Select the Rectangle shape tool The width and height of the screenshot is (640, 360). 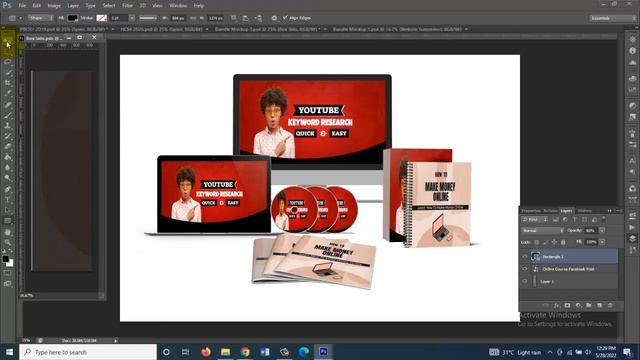[8, 221]
